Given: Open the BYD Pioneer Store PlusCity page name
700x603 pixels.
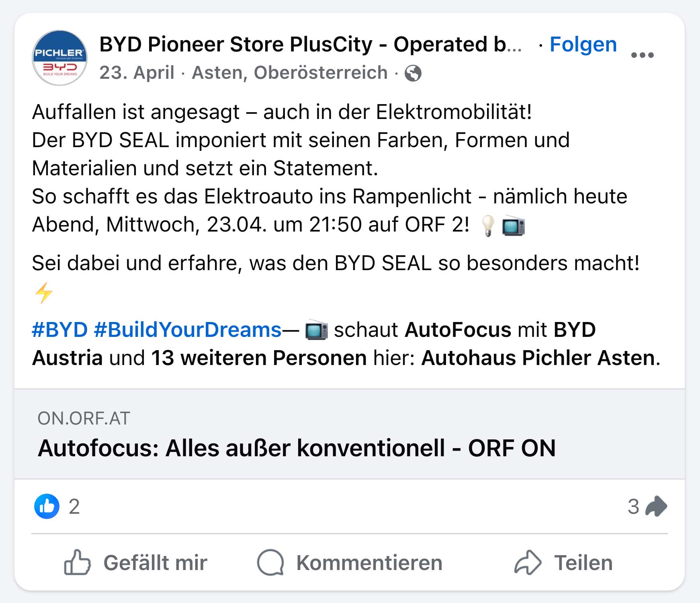Looking at the screenshot, I should (x=310, y=44).
